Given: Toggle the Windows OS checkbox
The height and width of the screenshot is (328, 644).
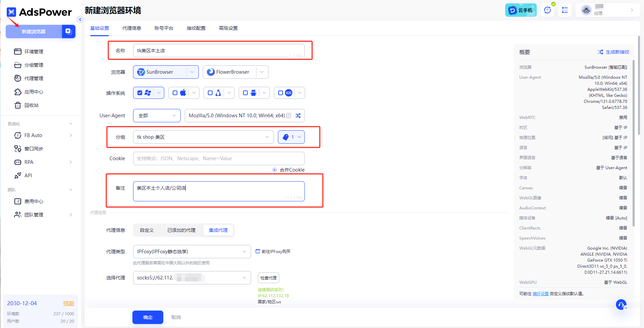Looking at the screenshot, I should click(140, 93).
